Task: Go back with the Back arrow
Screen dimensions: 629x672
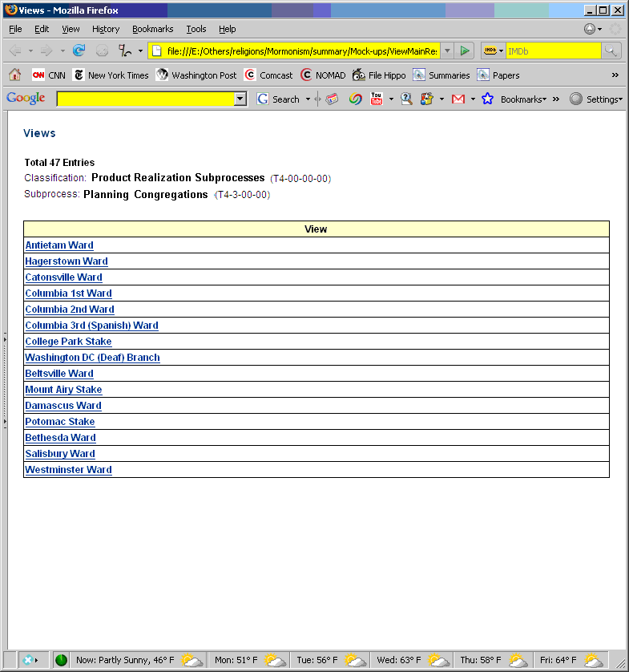Action: pyautogui.click(x=15, y=51)
